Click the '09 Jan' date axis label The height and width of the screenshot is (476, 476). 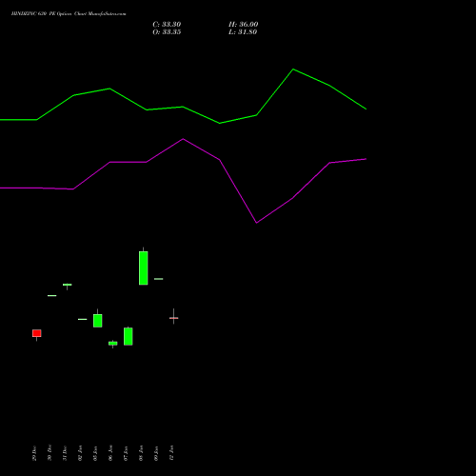tap(156, 453)
